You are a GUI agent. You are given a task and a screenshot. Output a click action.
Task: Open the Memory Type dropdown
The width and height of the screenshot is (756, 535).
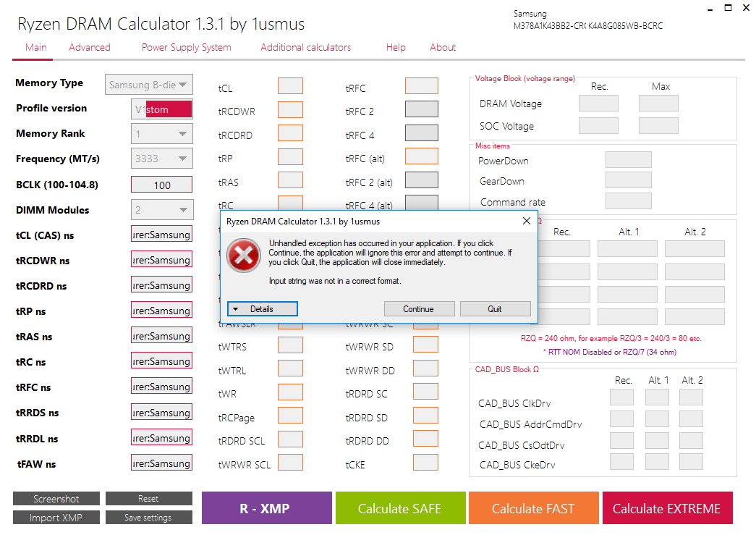[x=149, y=85]
